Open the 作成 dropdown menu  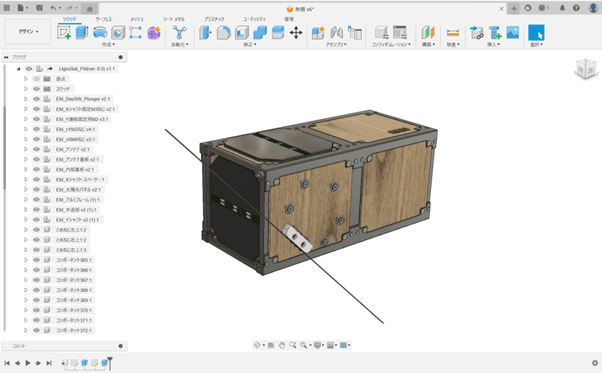(x=108, y=45)
